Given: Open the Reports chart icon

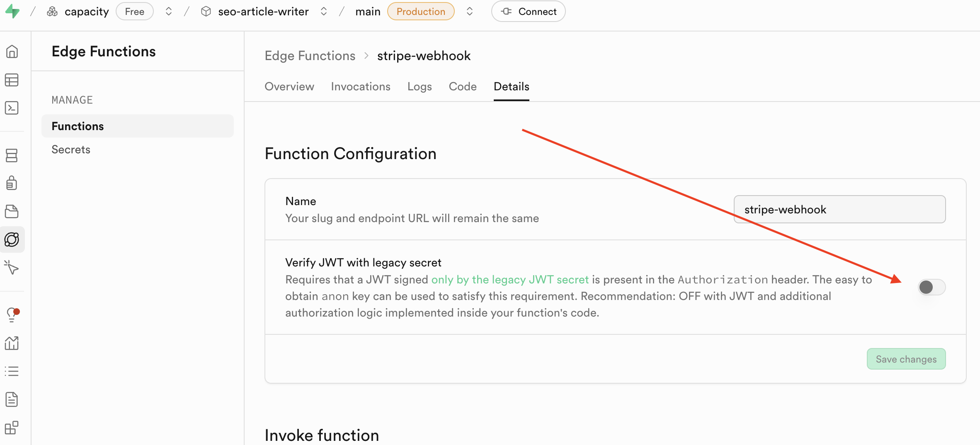Looking at the screenshot, I should [x=12, y=343].
